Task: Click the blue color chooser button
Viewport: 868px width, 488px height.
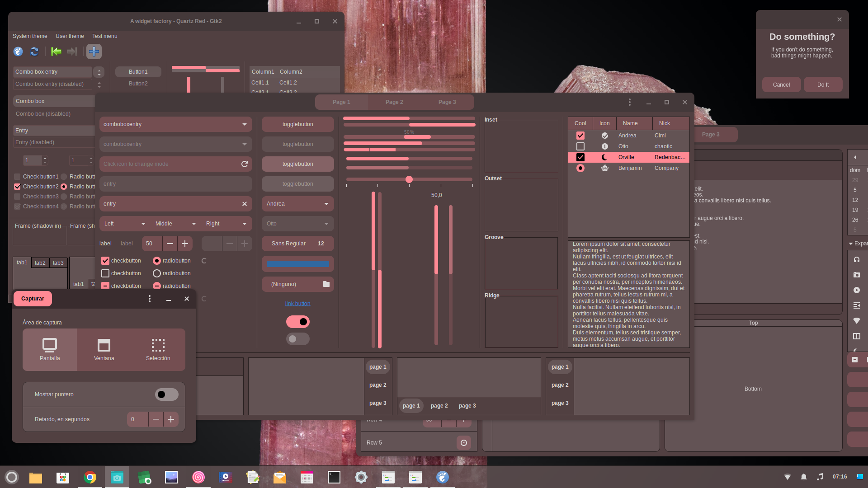Action: pos(297,264)
